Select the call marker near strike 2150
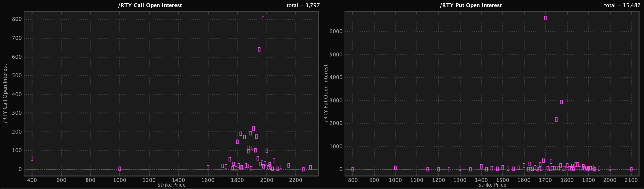Screen dimensions: 644x189 (289, 166)
